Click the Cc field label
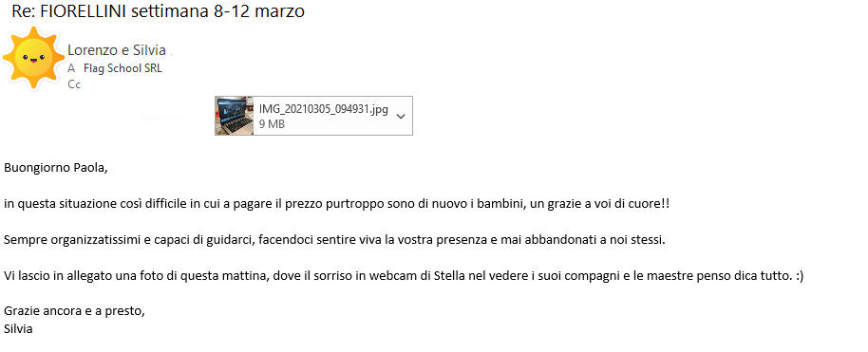The image size is (868, 352). (x=74, y=84)
